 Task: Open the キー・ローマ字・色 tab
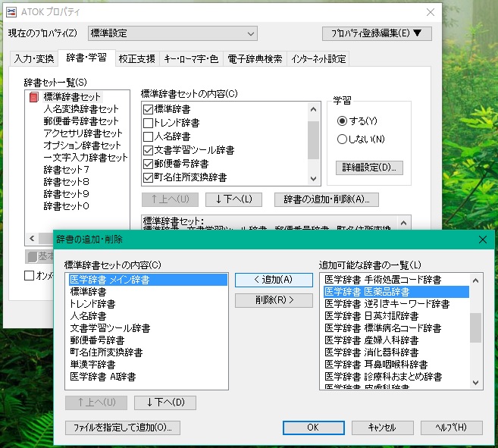coord(191,59)
